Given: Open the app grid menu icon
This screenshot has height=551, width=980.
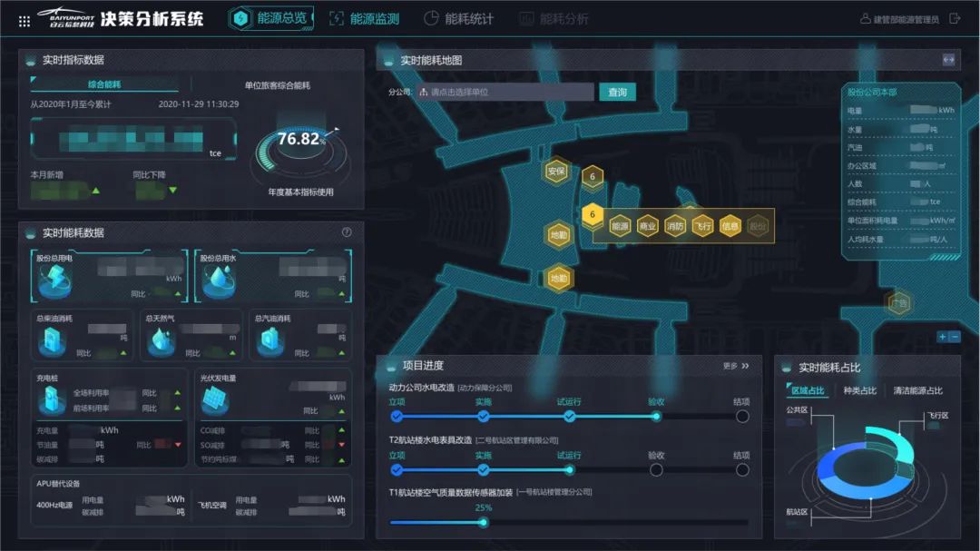Looking at the screenshot, I should (x=24, y=22).
